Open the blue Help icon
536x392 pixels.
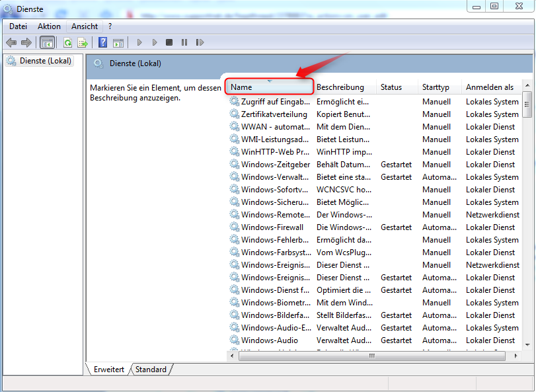pyautogui.click(x=103, y=42)
